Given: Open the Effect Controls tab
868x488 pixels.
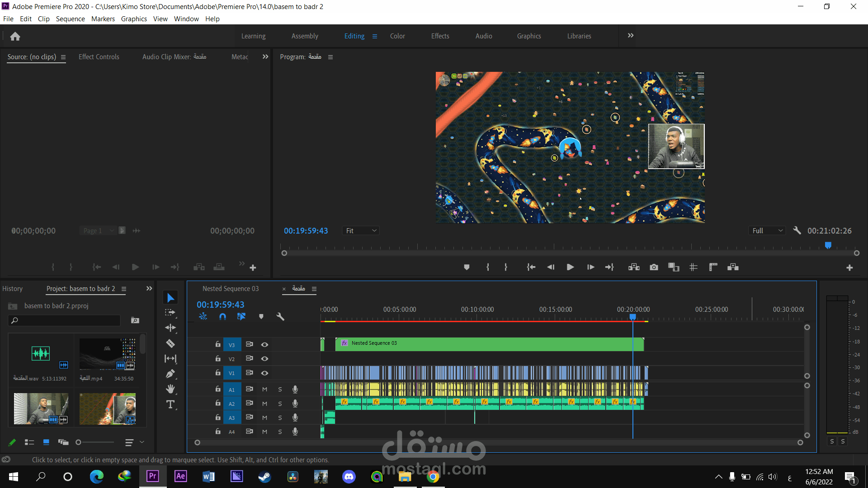Looking at the screenshot, I should 99,57.
